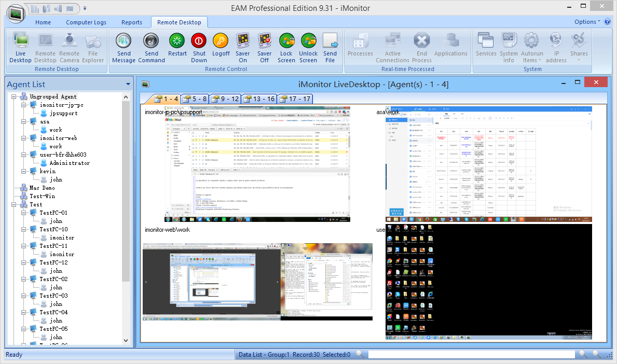Select the Mac Demo group
The image size is (617, 364).
pyautogui.click(x=42, y=188)
